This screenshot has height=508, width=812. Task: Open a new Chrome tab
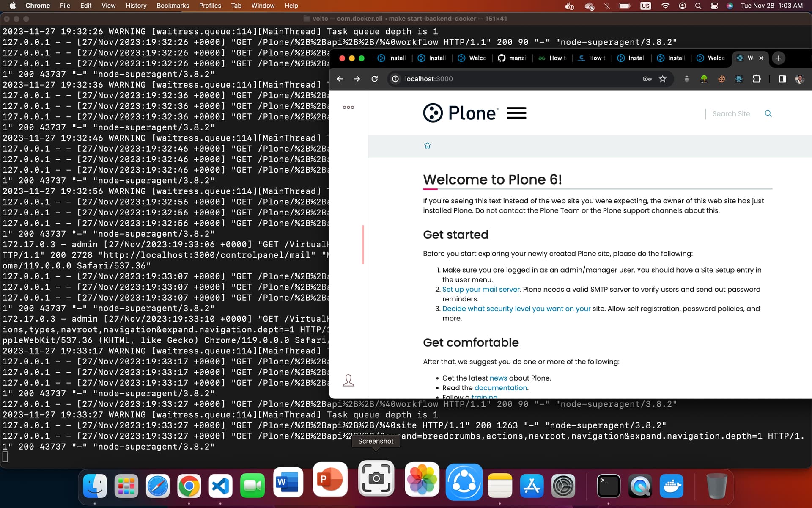point(779,58)
